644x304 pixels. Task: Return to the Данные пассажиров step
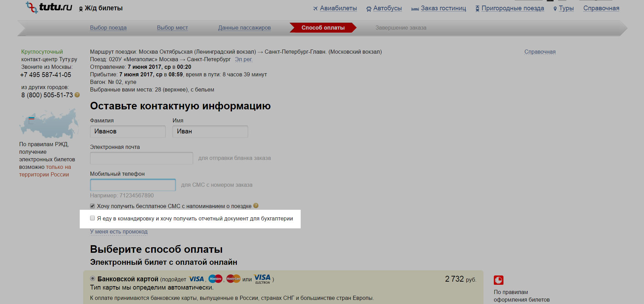coord(244,28)
